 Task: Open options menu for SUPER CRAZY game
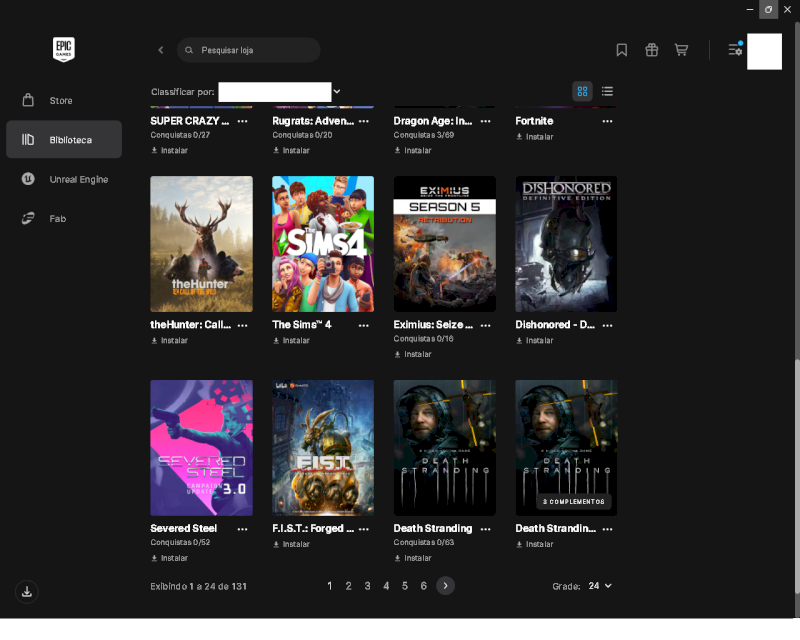pyautogui.click(x=242, y=121)
